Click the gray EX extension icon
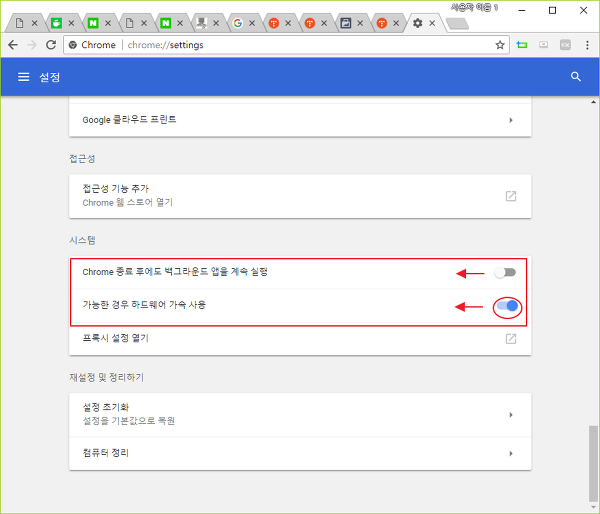 pos(566,45)
